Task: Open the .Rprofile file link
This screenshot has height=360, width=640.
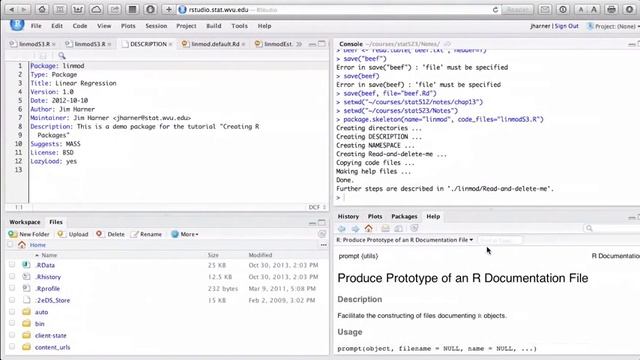Action: pyautogui.click(x=47, y=288)
